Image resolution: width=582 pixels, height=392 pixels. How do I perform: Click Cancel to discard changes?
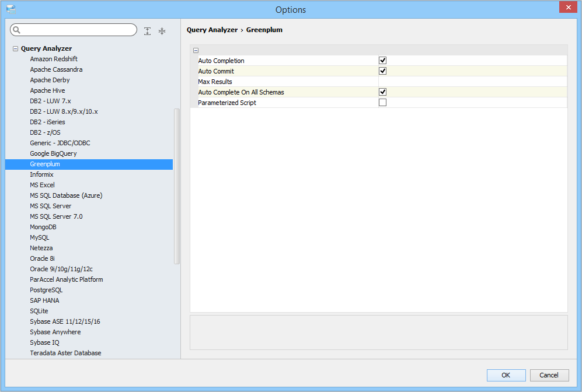click(549, 375)
